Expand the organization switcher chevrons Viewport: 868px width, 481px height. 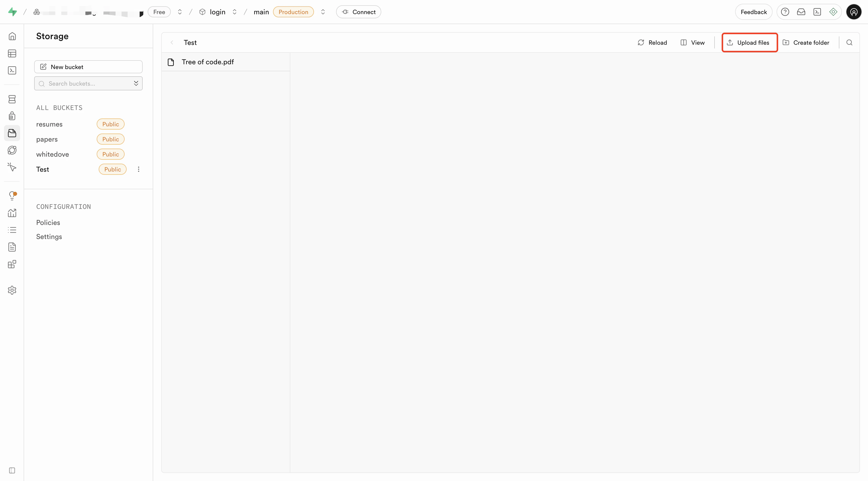click(x=180, y=12)
